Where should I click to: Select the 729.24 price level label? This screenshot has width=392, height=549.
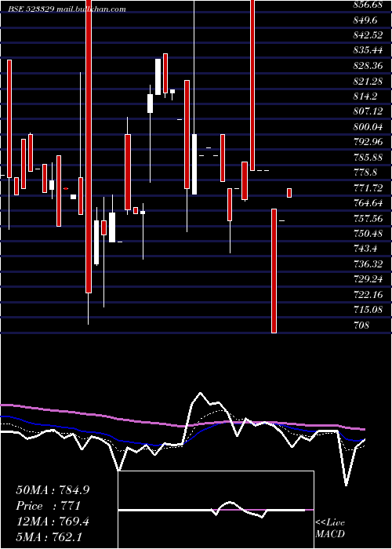coord(368,279)
